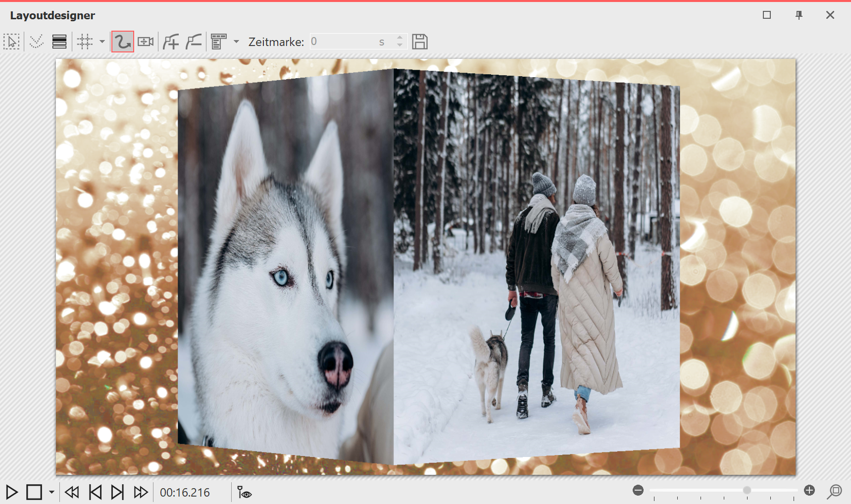Add a motion path keyframe
The image size is (851, 504).
point(171,42)
